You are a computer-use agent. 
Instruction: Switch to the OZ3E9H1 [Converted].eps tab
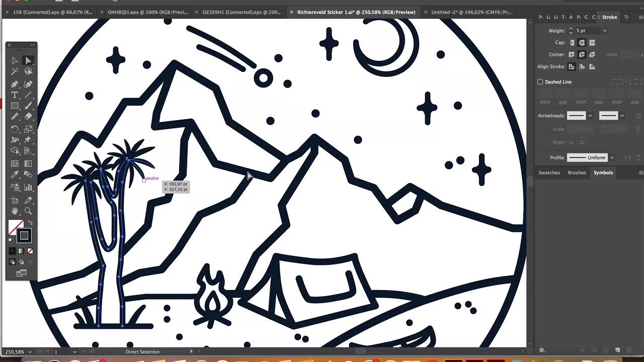point(242,12)
